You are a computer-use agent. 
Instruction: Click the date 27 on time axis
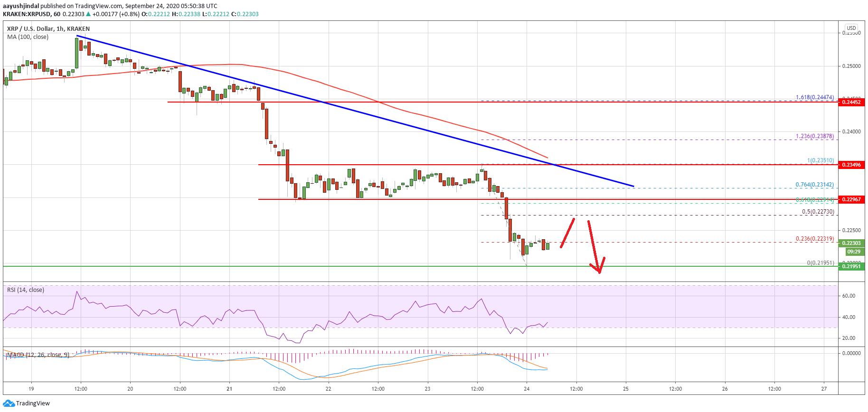tap(824, 389)
